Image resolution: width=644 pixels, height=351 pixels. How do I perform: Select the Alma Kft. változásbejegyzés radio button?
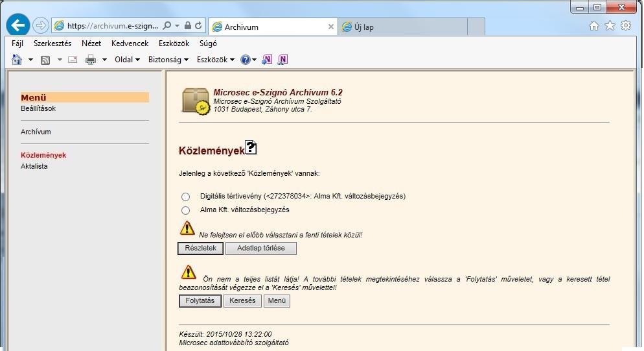[x=186, y=210]
